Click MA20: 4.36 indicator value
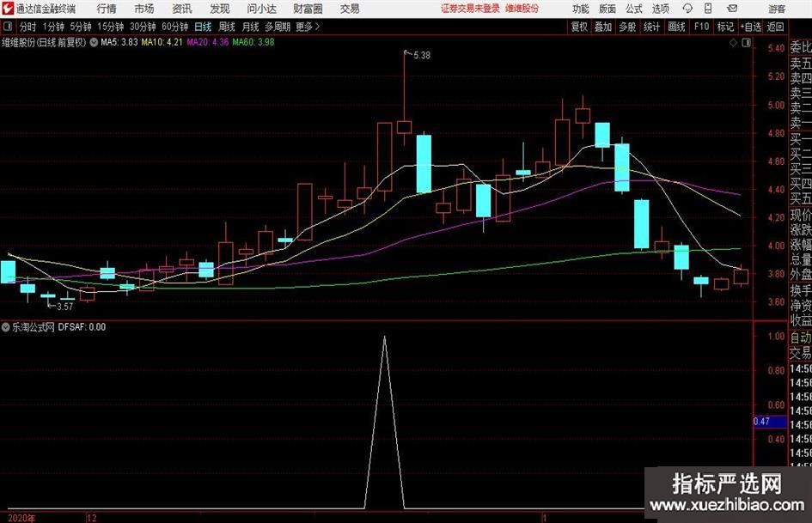This screenshot has height=523, width=812. coord(208,42)
